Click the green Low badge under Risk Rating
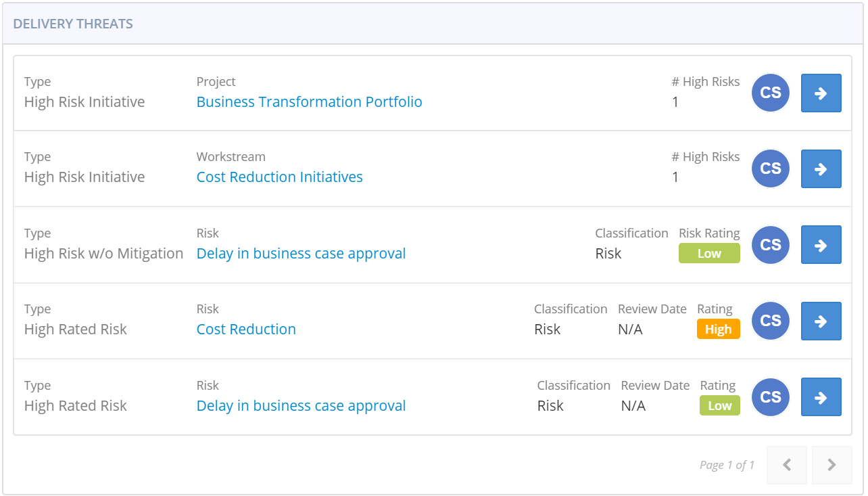868x496 pixels. point(709,254)
